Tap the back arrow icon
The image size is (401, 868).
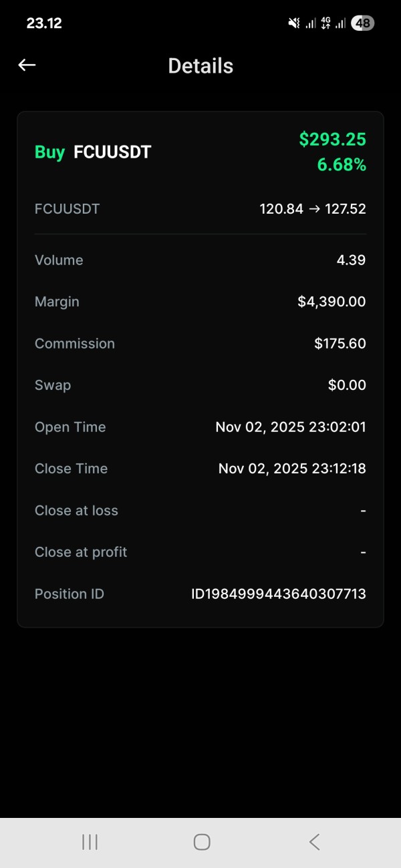click(27, 65)
